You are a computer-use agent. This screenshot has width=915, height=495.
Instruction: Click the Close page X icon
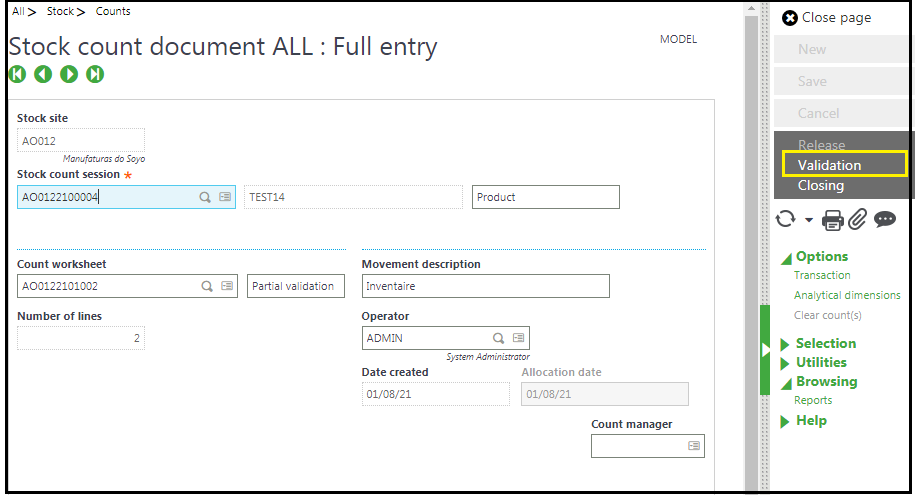pos(790,18)
